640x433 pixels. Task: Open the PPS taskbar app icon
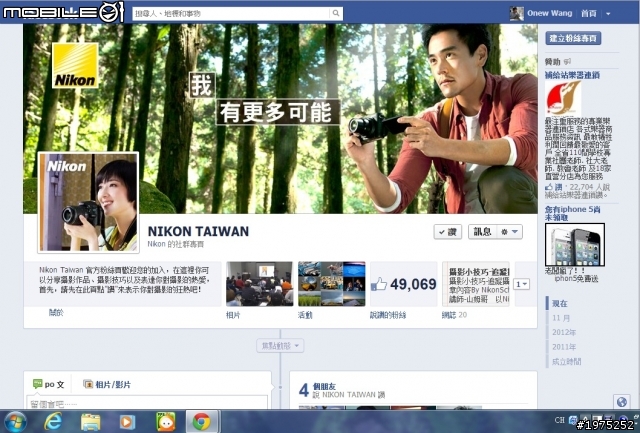[166, 422]
